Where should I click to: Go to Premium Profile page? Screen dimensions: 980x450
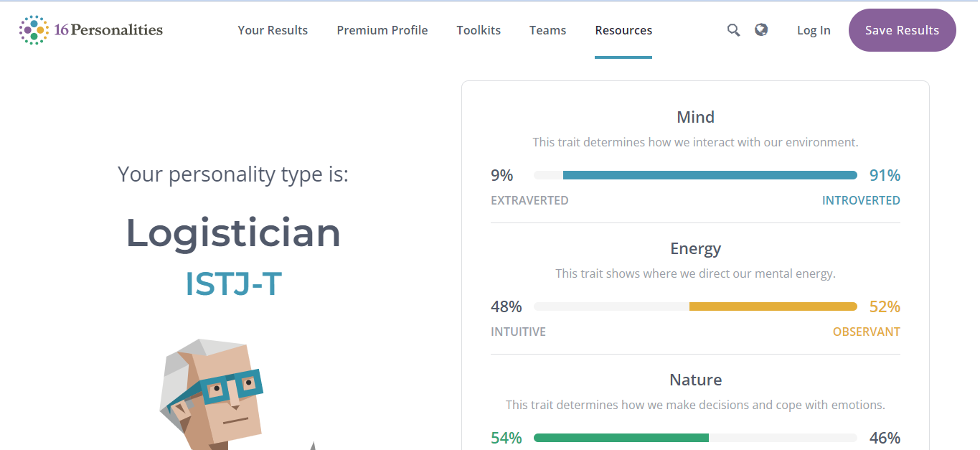pyautogui.click(x=382, y=30)
